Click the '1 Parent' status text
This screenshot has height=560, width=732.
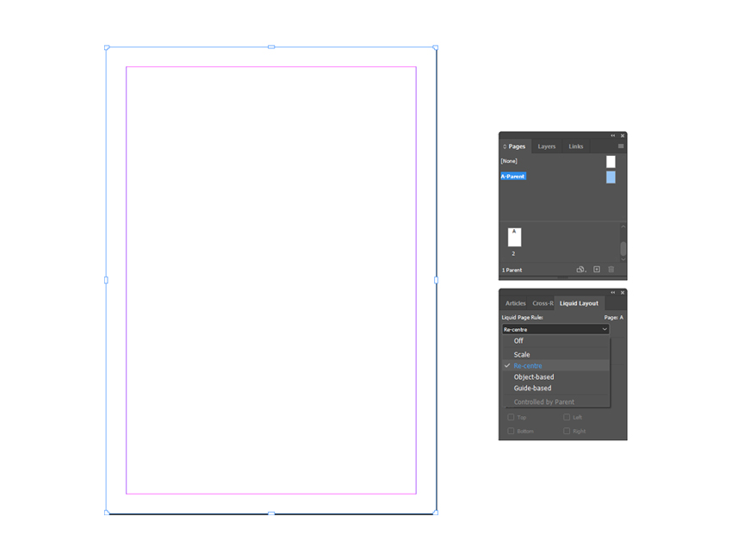(x=512, y=271)
